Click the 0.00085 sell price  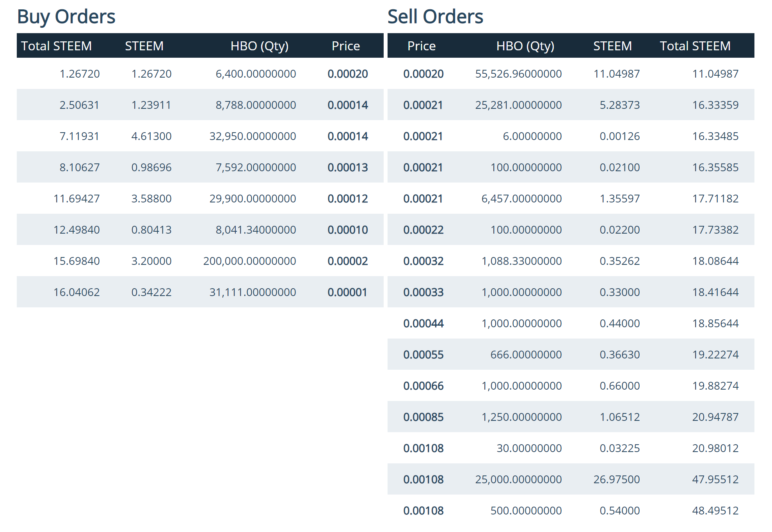tap(423, 417)
